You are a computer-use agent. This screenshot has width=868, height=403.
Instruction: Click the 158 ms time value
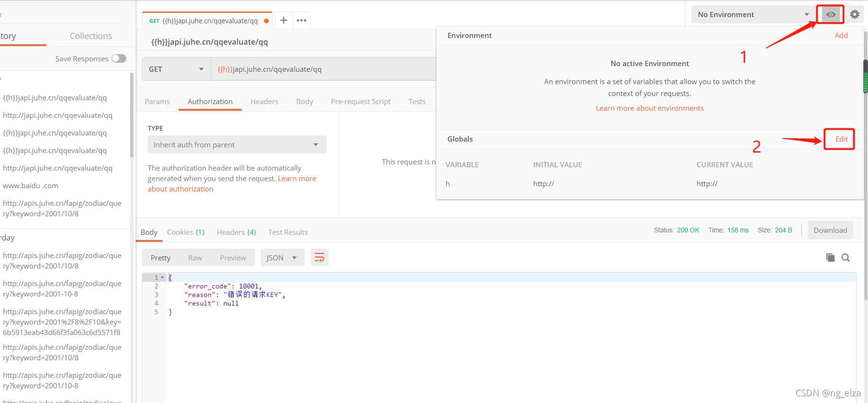point(738,230)
